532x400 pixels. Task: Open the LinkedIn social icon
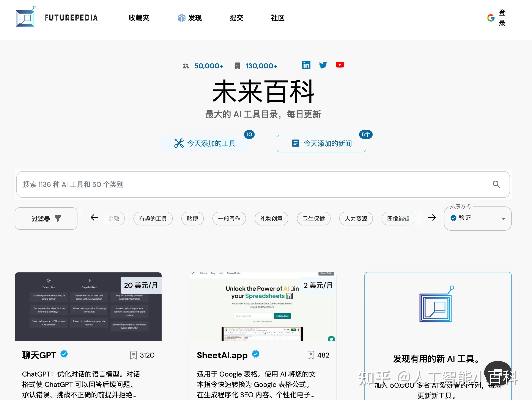(x=306, y=65)
